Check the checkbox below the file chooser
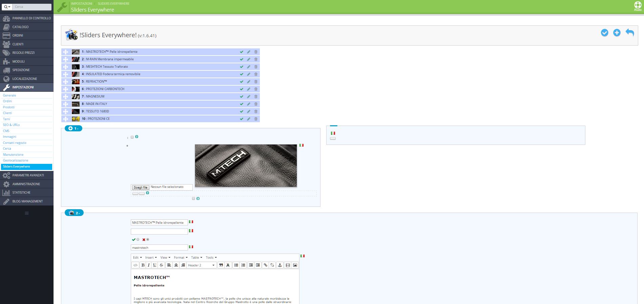The height and width of the screenshot is (304, 644). pyautogui.click(x=193, y=198)
